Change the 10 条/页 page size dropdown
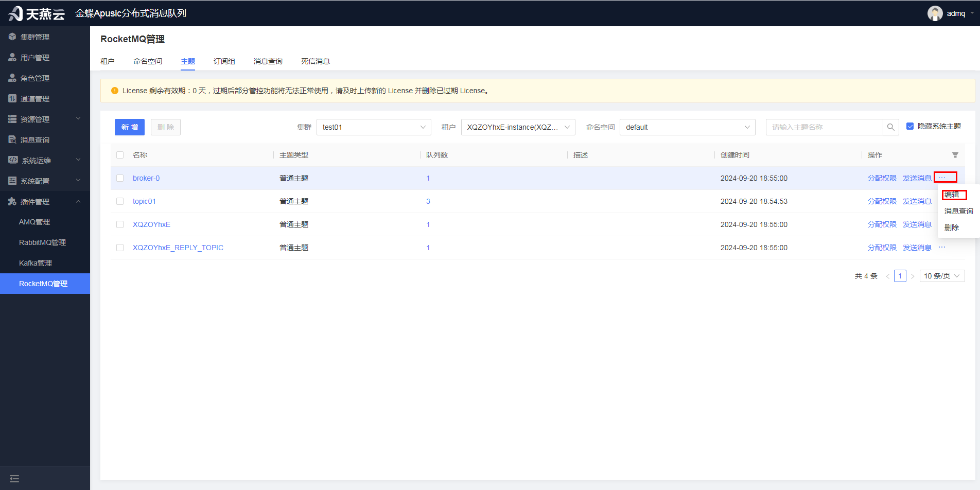Viewport: 980px width, 490px height. [x=942, y=276]
